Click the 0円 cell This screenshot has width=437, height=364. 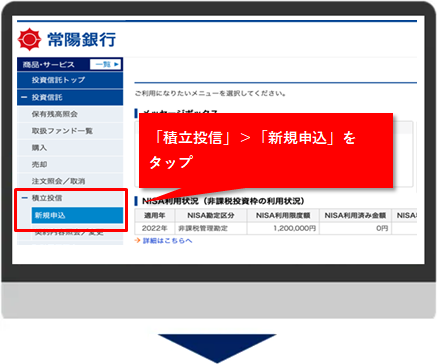click(x=355, y=228)
